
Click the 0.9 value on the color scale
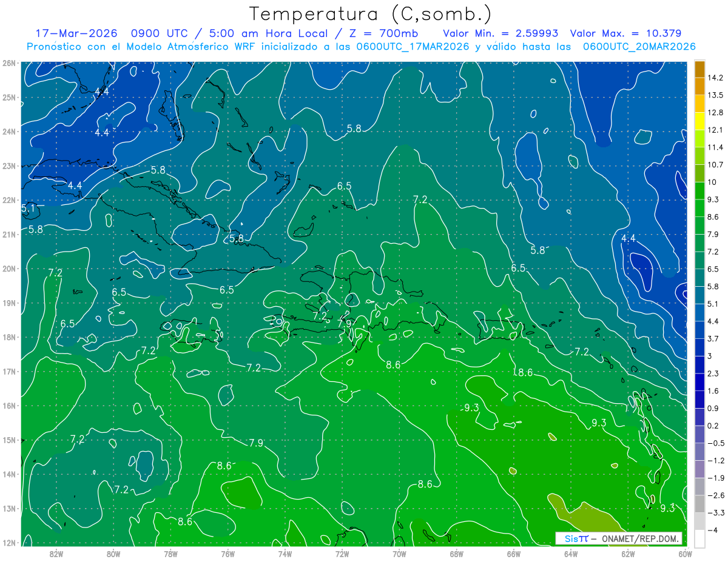(x=713, y=409)
